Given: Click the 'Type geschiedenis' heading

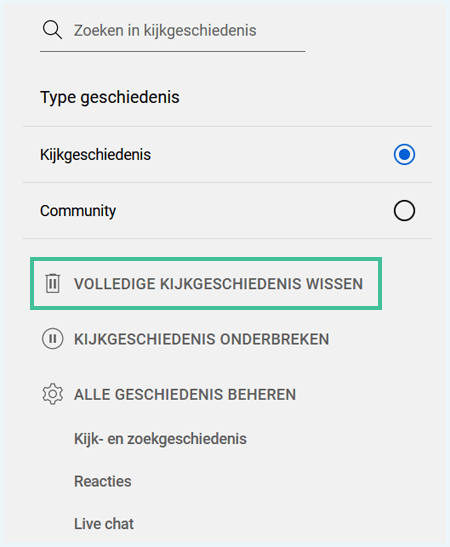Looking at the screenshot, I should click(110, 97).
